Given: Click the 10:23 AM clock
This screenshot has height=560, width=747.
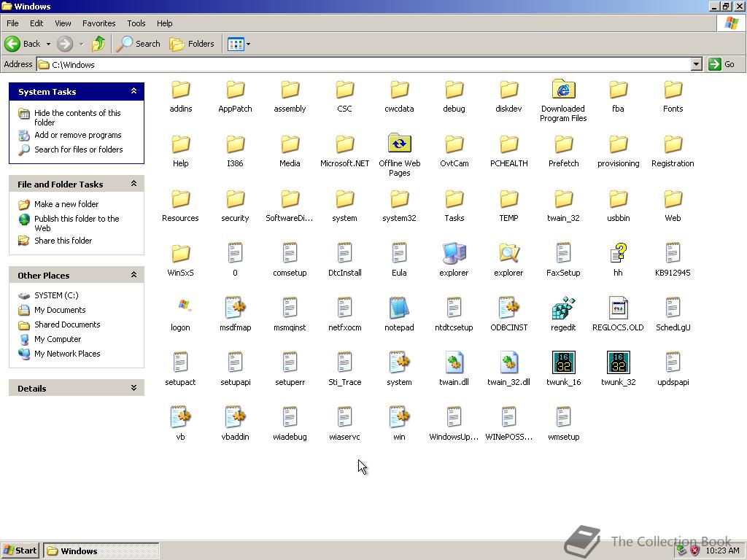Looking at the screenshot, I should (x=722, y=551).
